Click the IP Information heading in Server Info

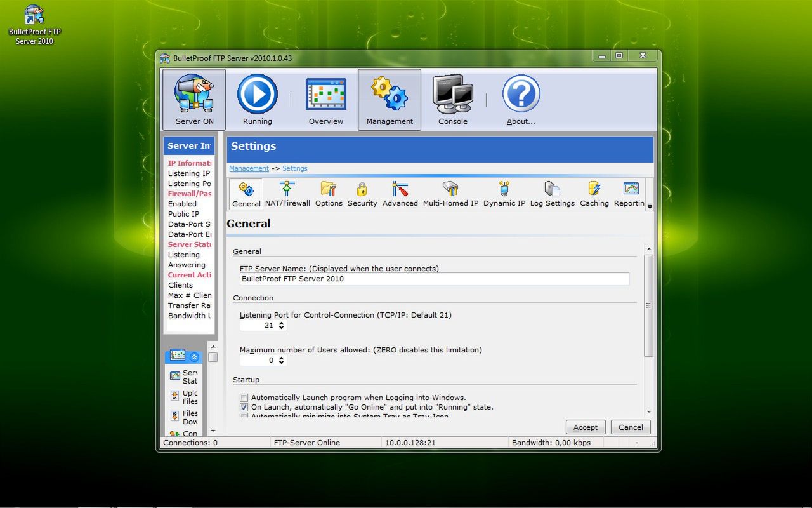(190, 163)
